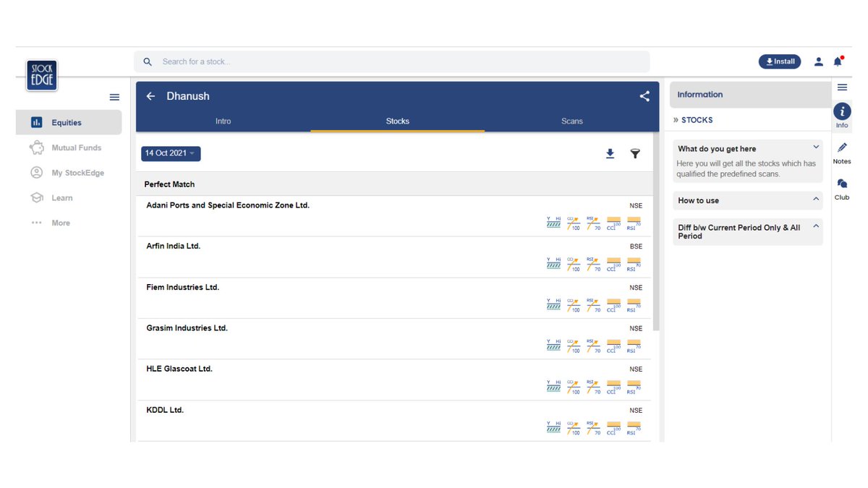The image size is (868, 488).
Task: Open the Equities section
Action: tap(69, 123)
